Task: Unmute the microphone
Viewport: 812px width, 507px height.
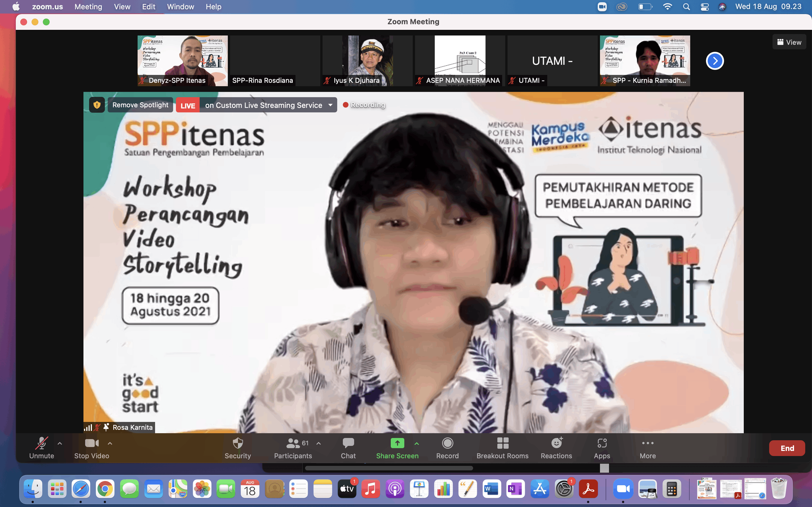Action: point(42,447)
